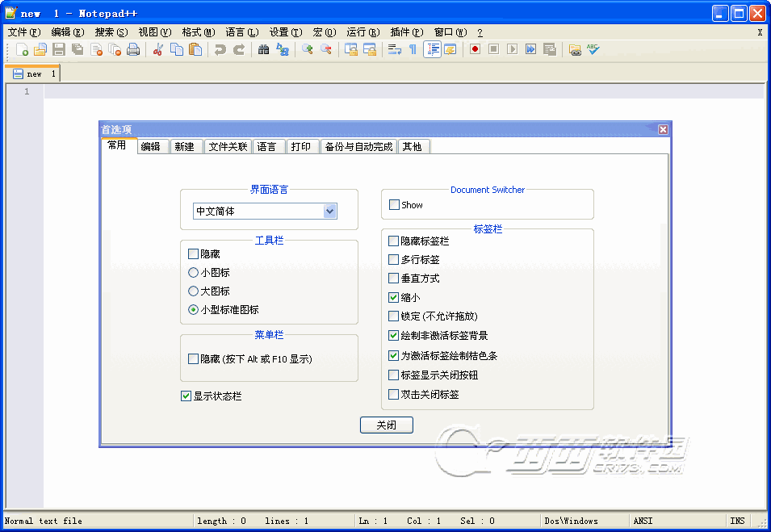Open the 运行(R) menu
This screenshot has height=532, width=771.
pyautogui.click(x=362, y=32)
